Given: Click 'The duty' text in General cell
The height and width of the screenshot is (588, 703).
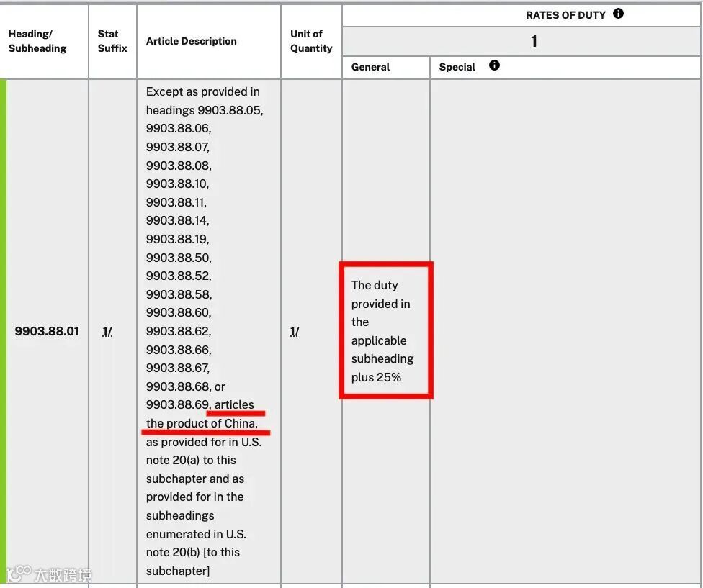Looking at the screenshot, I should (375, 285).
